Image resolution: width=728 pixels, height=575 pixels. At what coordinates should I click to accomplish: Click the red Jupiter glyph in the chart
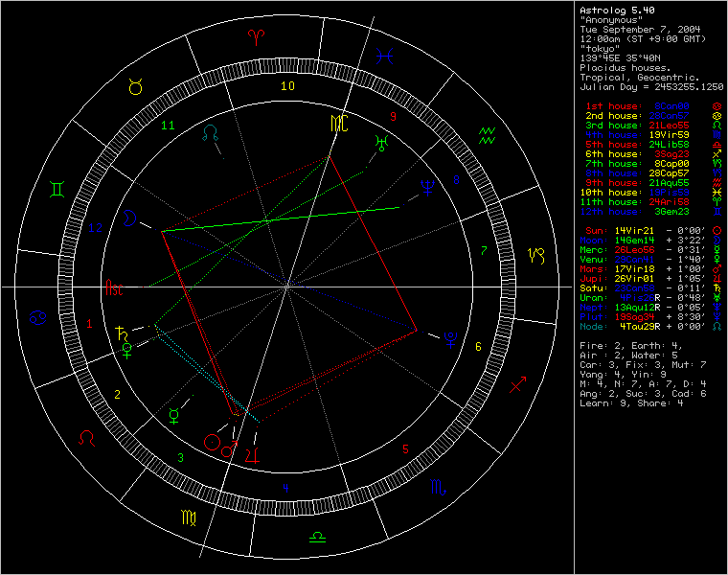(x=252, y=455)
